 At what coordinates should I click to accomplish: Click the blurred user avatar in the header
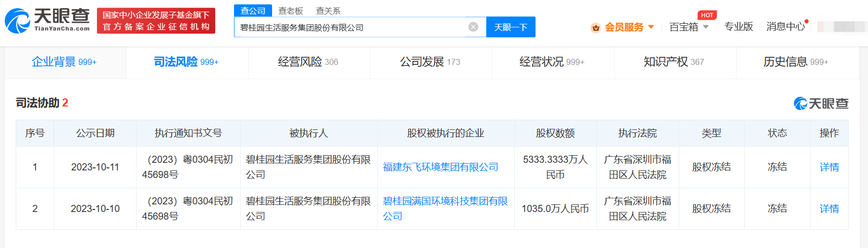(x=841, y=26)
